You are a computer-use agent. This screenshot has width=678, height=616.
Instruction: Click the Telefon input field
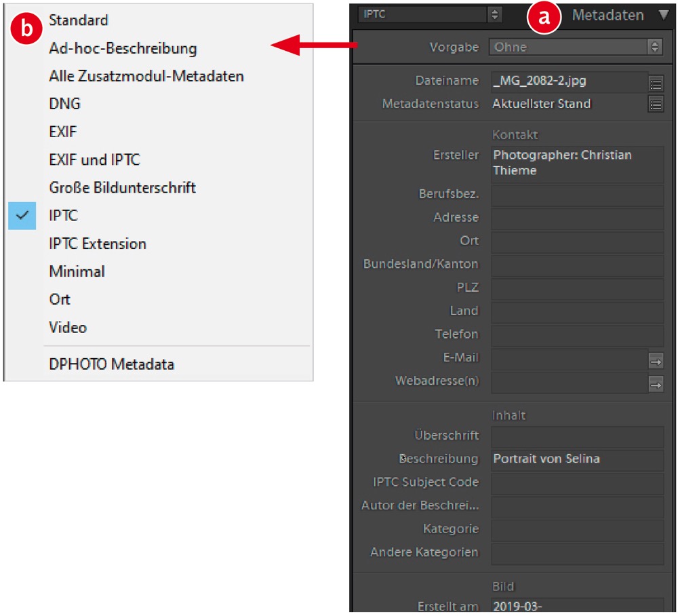click(577, 334)
